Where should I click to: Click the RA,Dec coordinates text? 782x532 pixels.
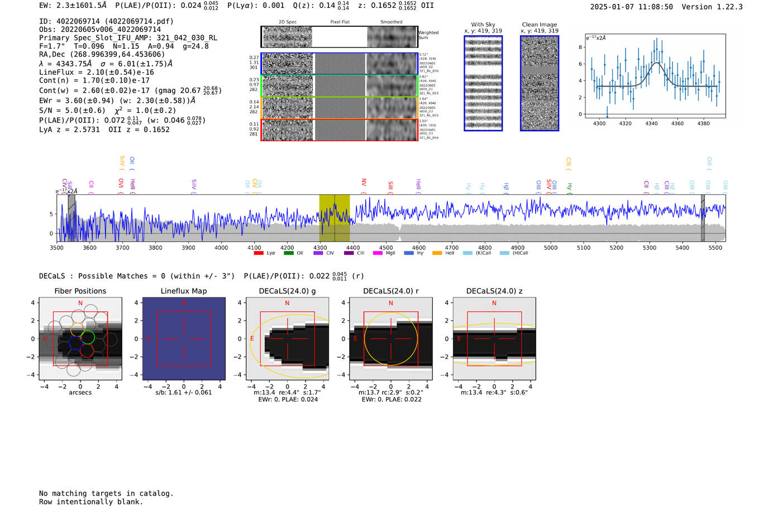point(102,55)
